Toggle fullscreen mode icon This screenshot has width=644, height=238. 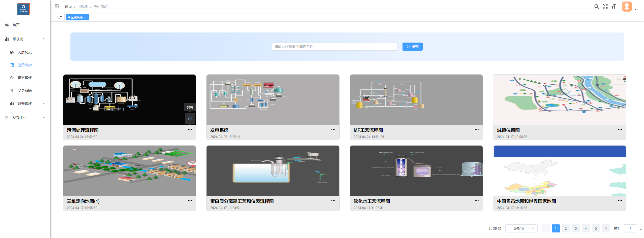pyautogui.click(x=605, y=7)
